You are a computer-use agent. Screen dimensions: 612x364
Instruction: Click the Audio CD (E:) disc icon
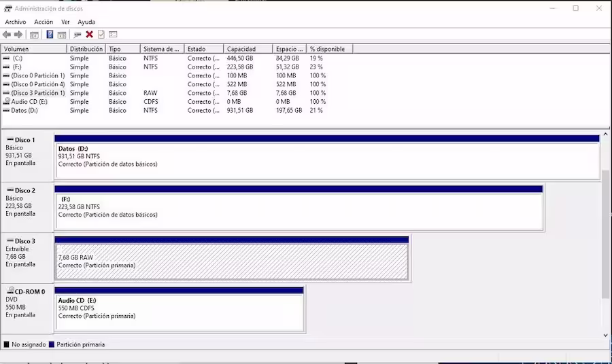[x=7, y=101]
